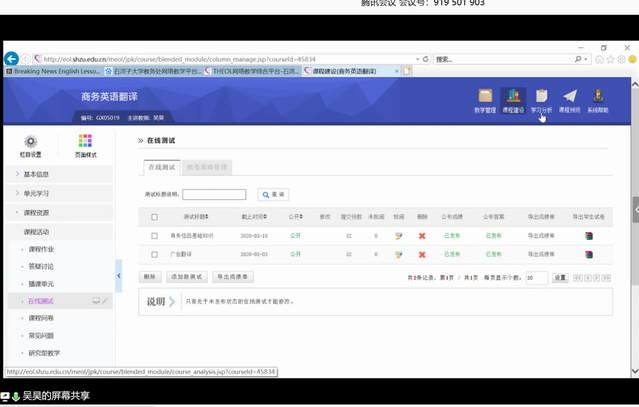Screen dimensions: 639x407
Task: Select the 课程建设(商务英语翻译) browser tab
Action: 352,71
